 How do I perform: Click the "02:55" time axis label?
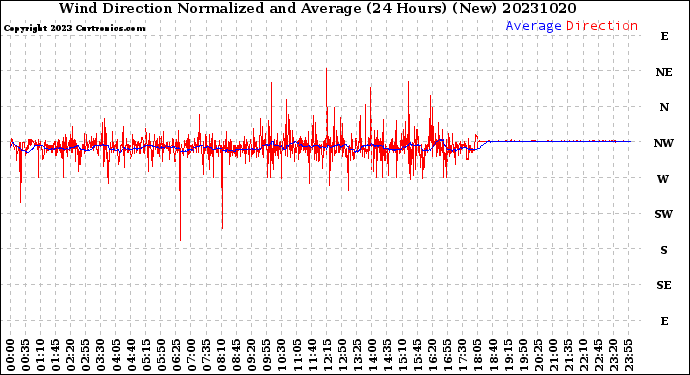(86, 355)
